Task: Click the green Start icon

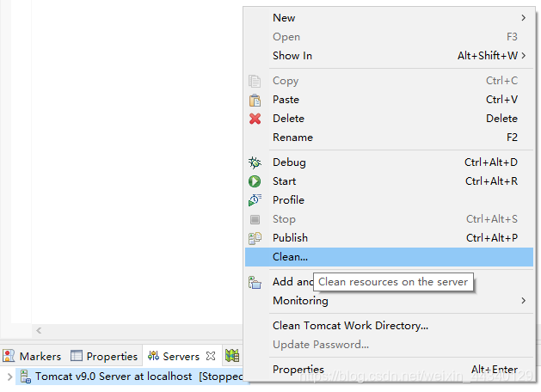Action: click(255, 181)
